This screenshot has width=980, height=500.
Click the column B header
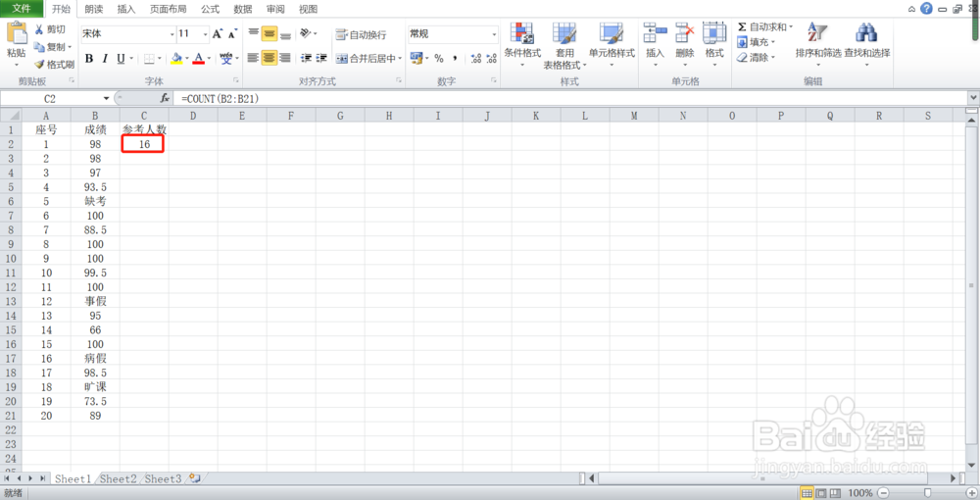[95, 116]
